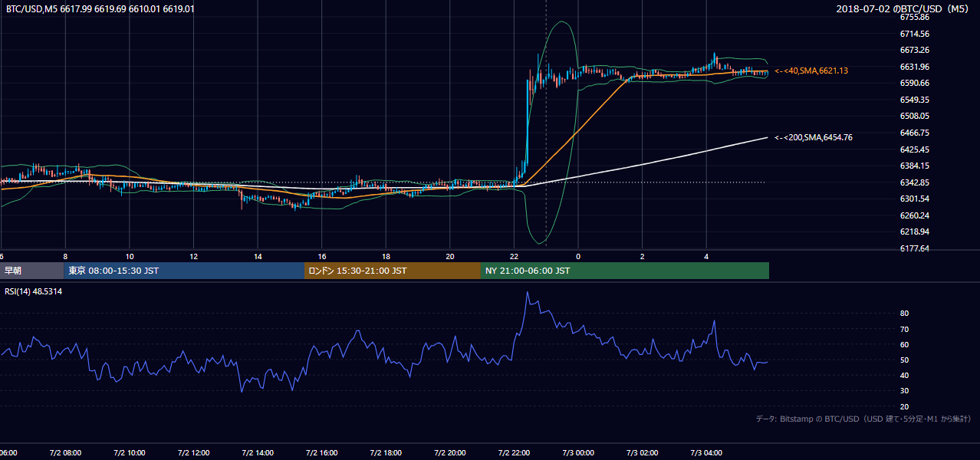This screenshot has width=980, height=460.
Task: Click the 早朝 session bar
Action: coord(31,271)
